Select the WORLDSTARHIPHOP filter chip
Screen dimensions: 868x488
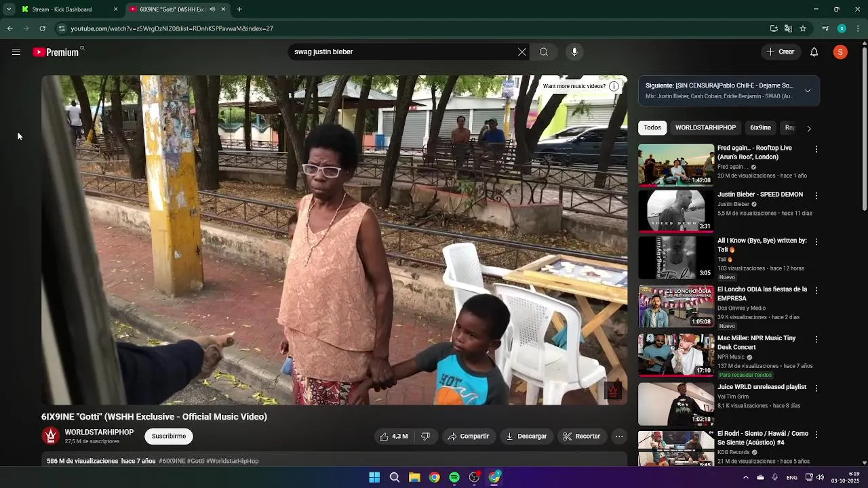point(705,128)
